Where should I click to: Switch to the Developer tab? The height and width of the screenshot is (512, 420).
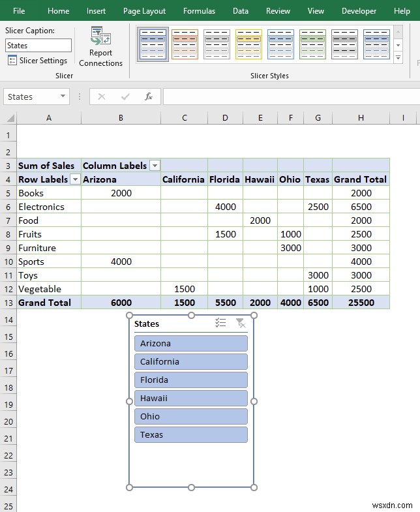[359, 11]
